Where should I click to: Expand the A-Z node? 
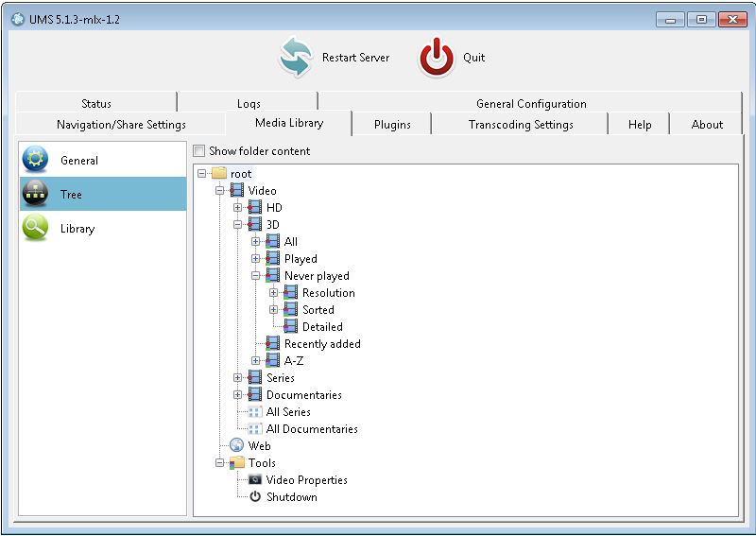(x=255, y=360)
